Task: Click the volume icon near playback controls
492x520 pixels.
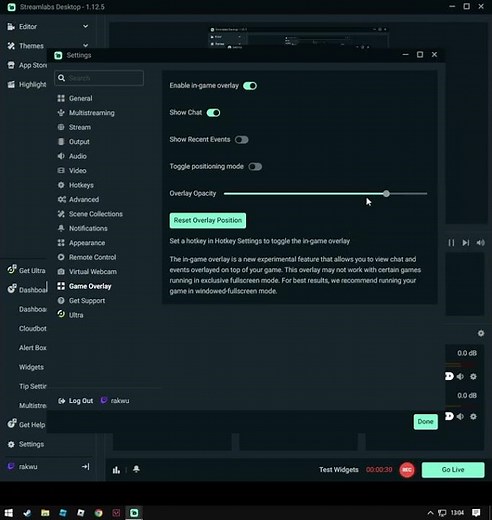Action: (480, 243)
